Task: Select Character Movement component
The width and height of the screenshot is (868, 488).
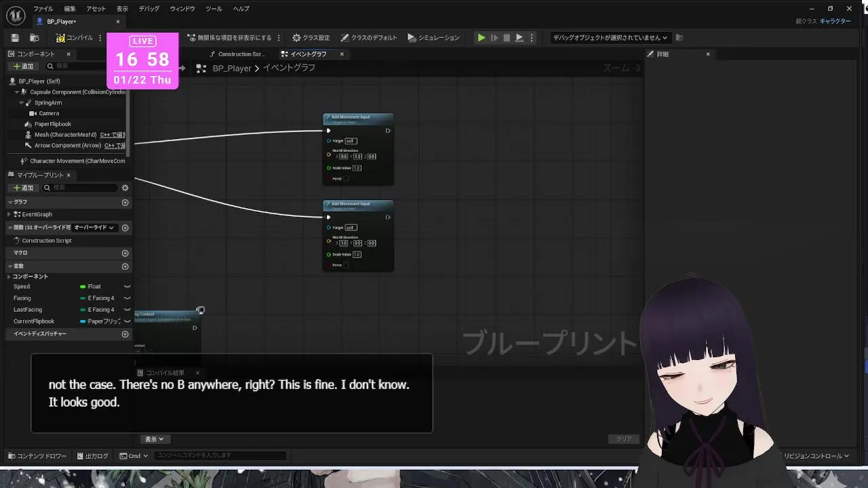Action: (x=72, y=161)
